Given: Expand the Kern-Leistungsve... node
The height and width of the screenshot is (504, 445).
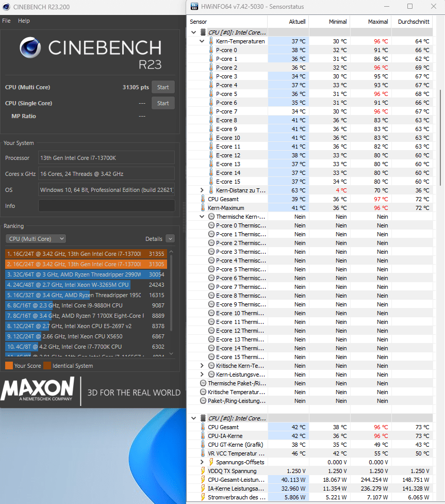Looking at the screenshot, I should point(202,374).
